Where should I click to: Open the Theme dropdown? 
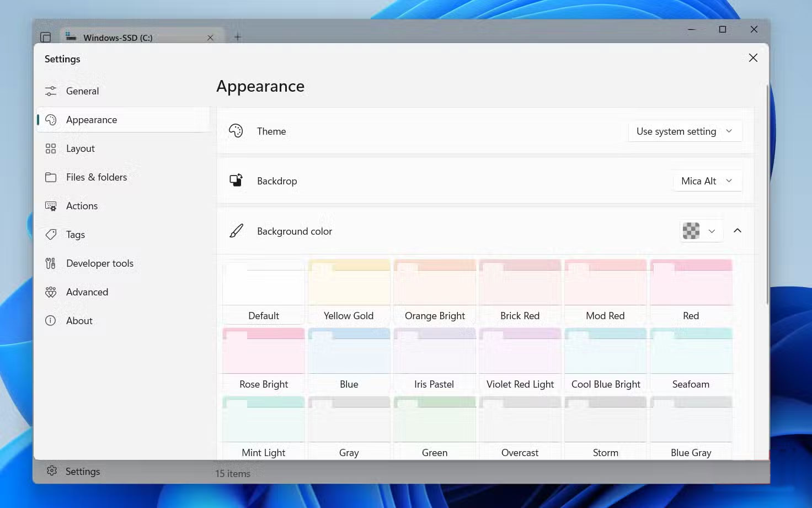pos(685,131)
